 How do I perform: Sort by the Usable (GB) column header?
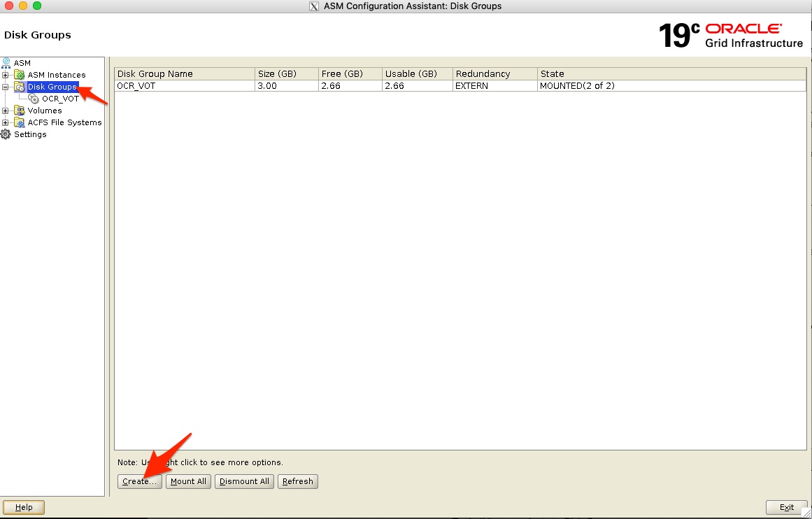pos(418,73)
